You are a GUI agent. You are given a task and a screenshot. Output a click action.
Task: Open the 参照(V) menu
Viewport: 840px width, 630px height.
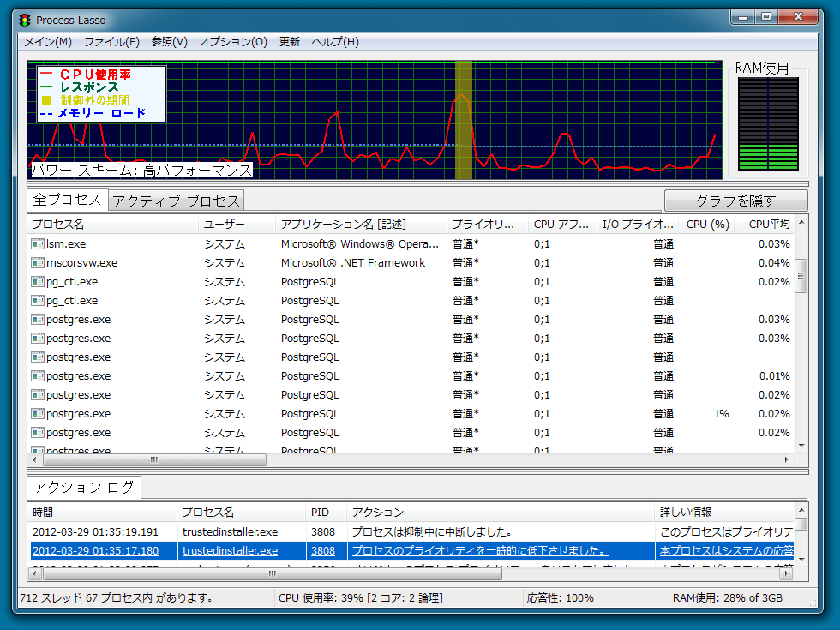pyautogui.click(x=170, y=42)
